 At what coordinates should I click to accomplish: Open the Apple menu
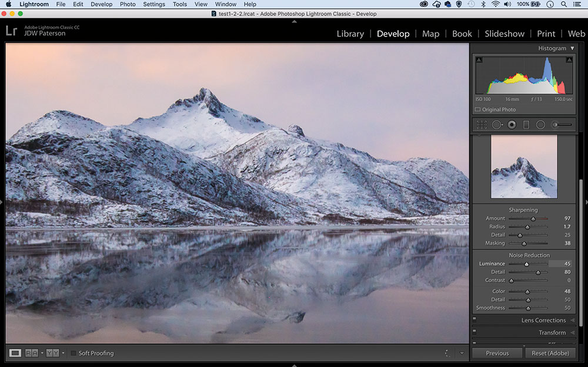coord(8,4)
